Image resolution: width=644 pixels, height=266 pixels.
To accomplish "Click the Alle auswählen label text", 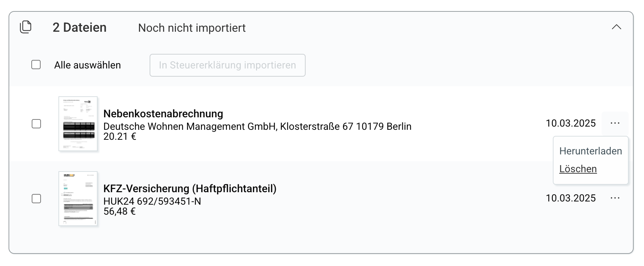I will 87,65.
